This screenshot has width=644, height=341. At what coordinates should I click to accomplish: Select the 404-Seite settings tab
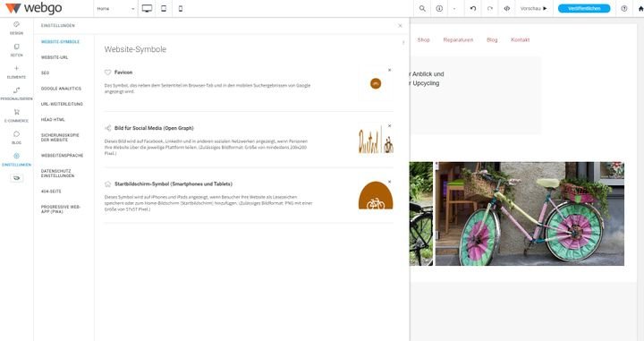coord(51,192)
